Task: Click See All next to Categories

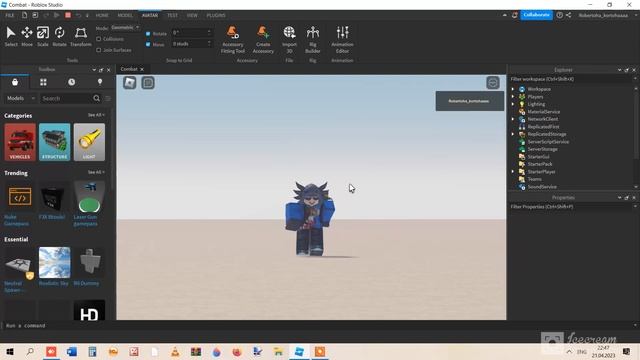Action: [x=96, y=115]
